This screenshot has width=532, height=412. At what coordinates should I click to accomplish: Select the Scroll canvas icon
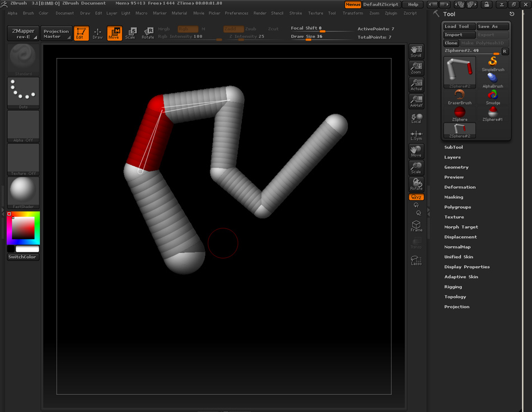point(416,52)
